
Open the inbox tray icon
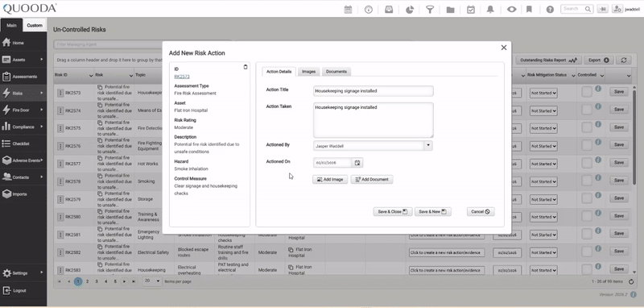click(x=389, y=10)
